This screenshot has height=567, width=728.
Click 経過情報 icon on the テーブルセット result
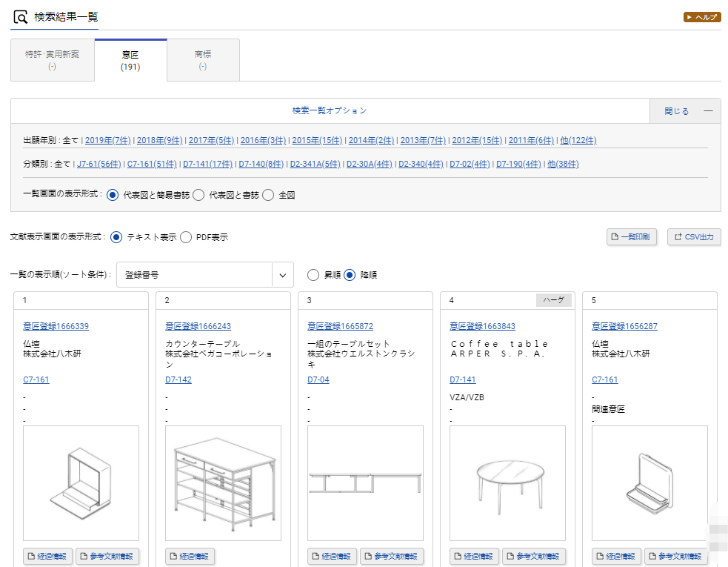(331, 557)
